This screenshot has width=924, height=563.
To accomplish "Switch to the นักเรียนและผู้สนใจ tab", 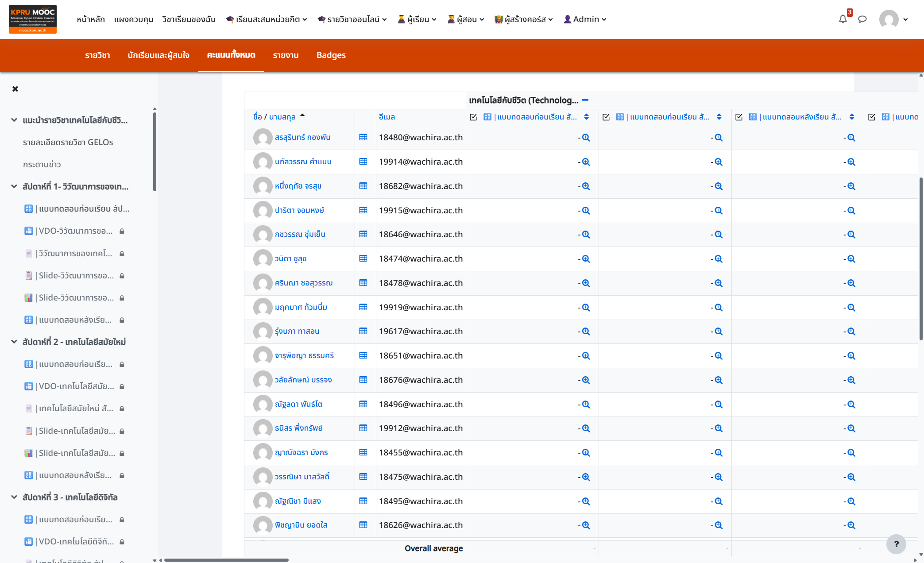I will pos(159,55).
